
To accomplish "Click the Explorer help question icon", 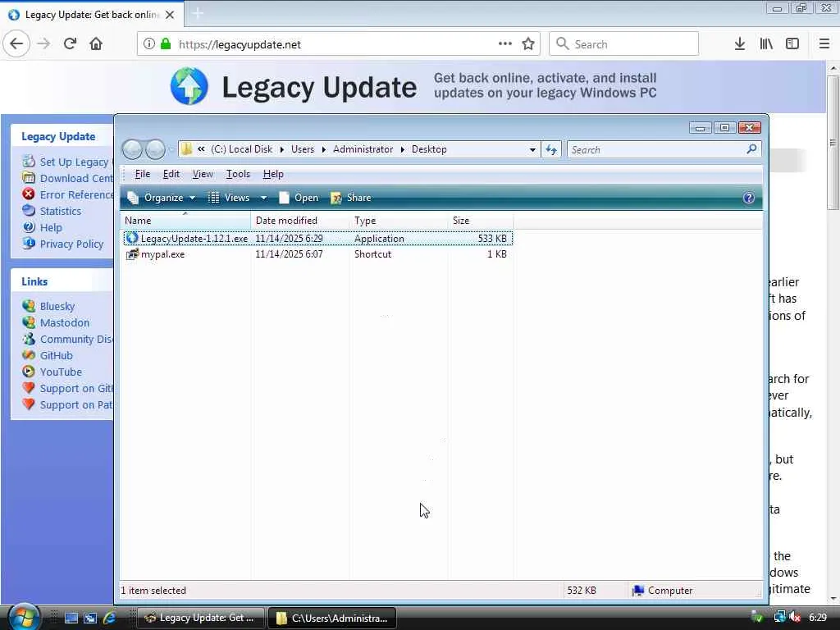I will click(748, 199).
